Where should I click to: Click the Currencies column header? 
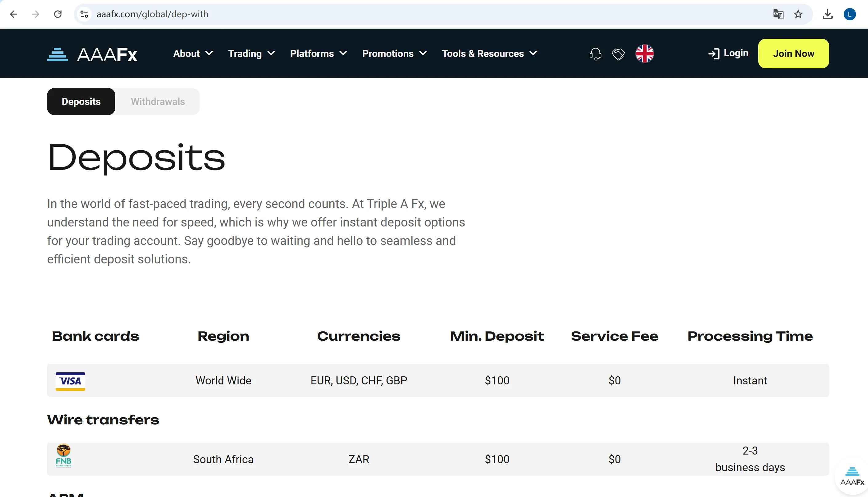[359, 336]
